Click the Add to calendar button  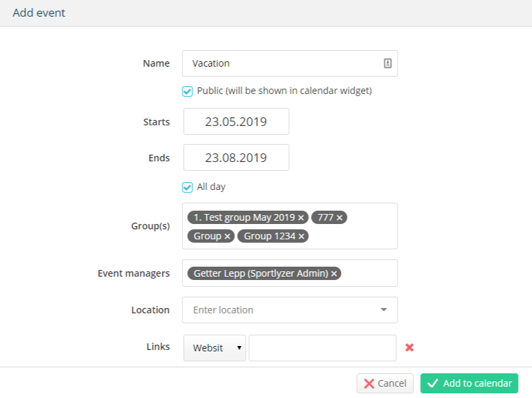click(469, 383)
